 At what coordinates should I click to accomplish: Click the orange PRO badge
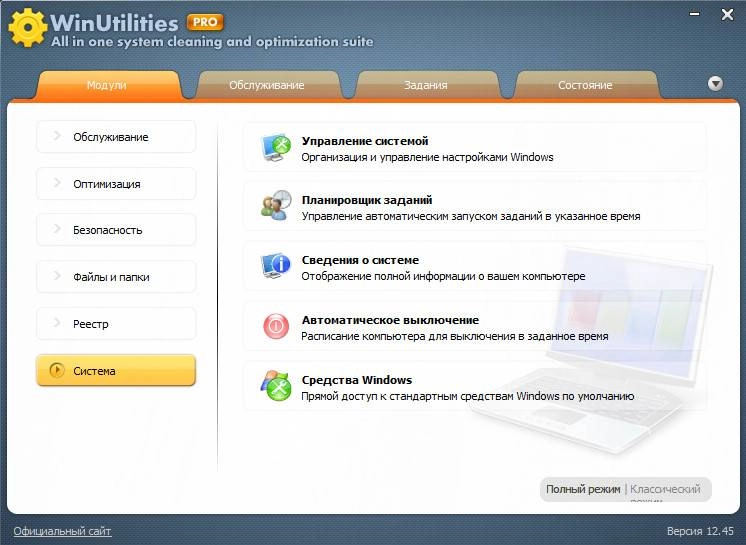click(x=205, y=22)
